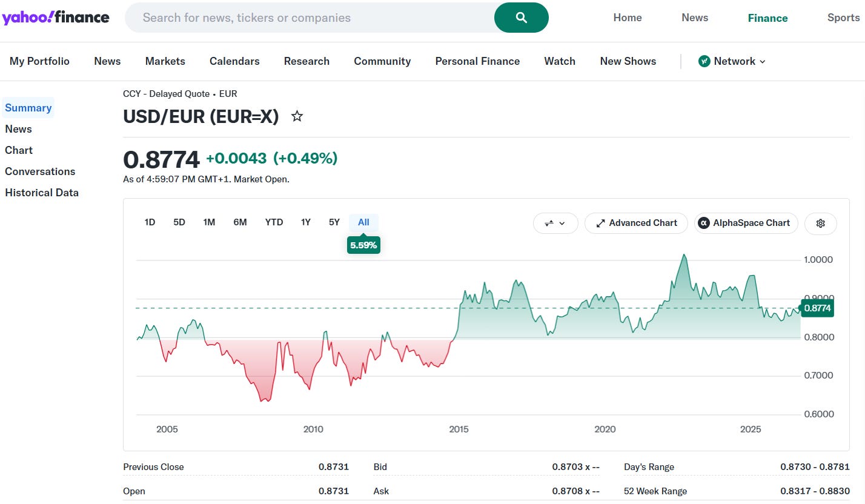Select the 5Y chart range

pyautogui.click(x=334, y=222)
